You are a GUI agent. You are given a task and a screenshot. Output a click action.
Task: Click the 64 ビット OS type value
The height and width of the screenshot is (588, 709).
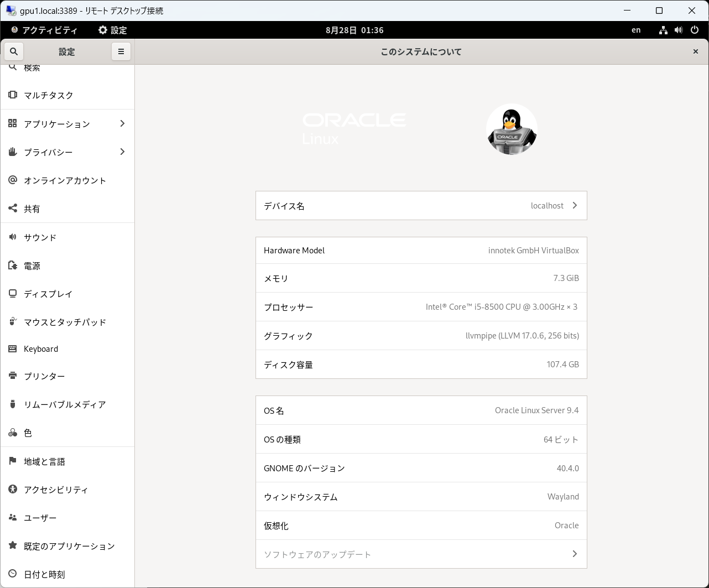561,439
